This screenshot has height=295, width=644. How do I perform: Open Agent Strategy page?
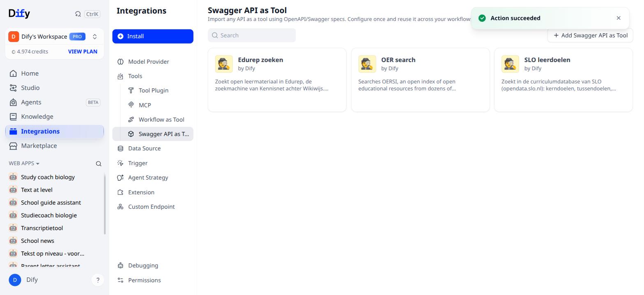[x=153, y=177]
